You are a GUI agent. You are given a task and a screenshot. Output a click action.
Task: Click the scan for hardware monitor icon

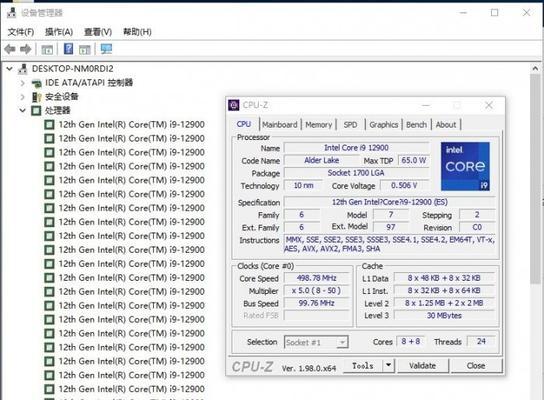tap(106, 49)
